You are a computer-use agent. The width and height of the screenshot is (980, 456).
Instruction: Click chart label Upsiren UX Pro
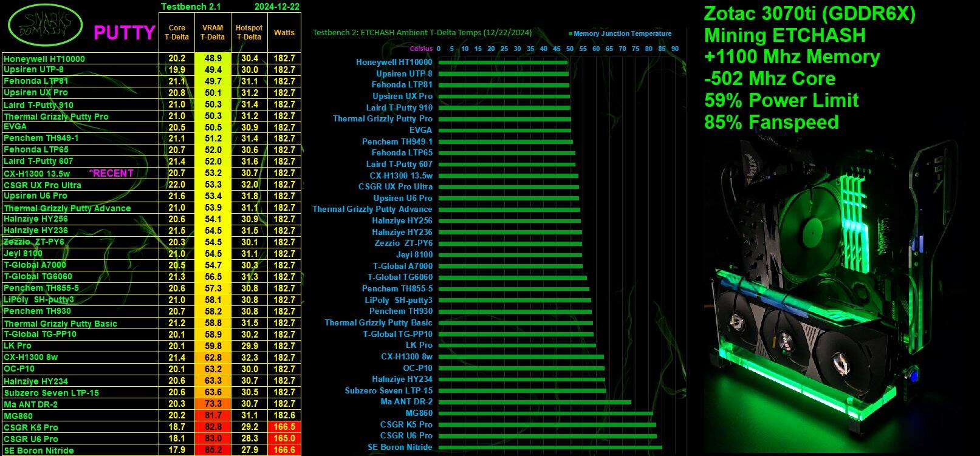tap(402, 96)
